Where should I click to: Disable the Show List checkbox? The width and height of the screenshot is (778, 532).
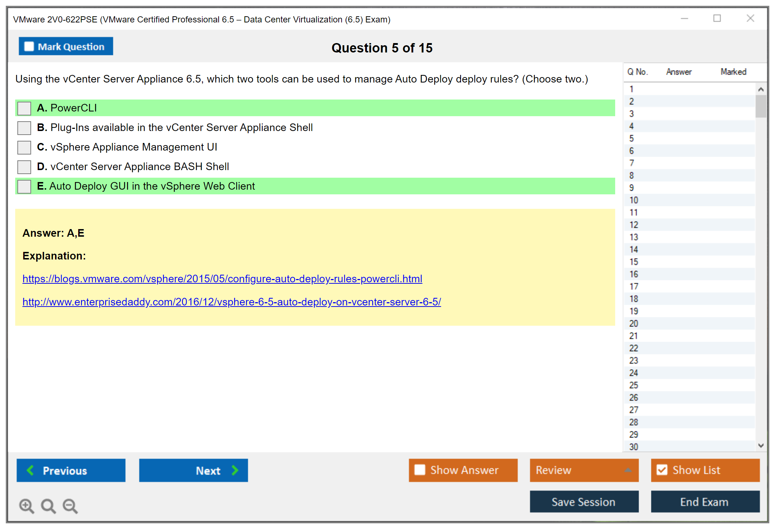pyautogui.click(x=662, y=470)
